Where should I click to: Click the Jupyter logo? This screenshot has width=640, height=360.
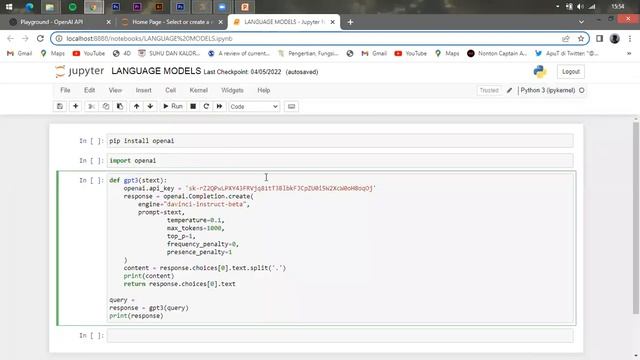click(x=80, y=71)
